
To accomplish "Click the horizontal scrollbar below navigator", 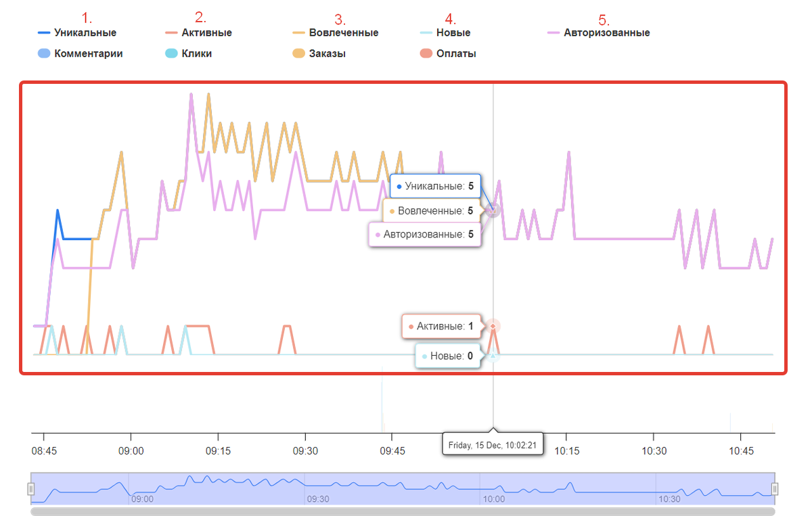I will [x=403, y=512].
